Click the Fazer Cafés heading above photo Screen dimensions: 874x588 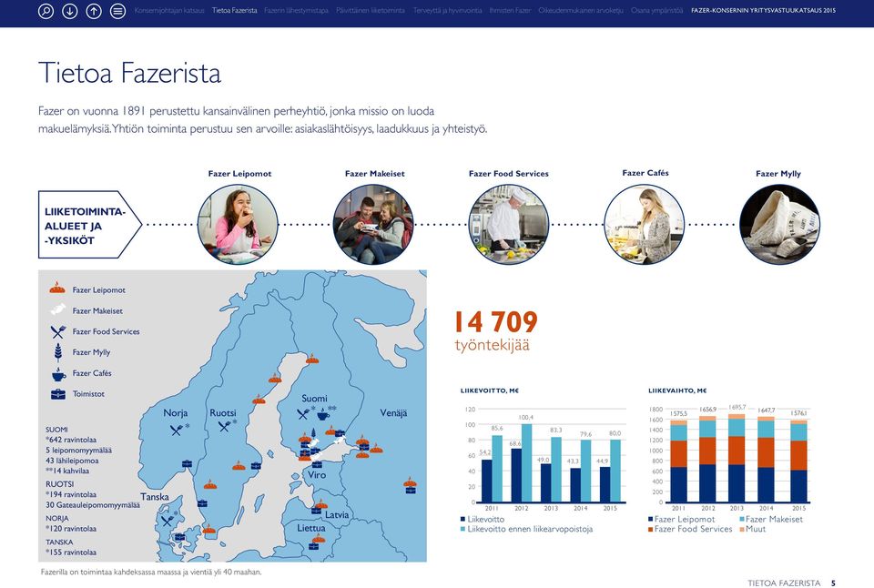tap(645, 173)
